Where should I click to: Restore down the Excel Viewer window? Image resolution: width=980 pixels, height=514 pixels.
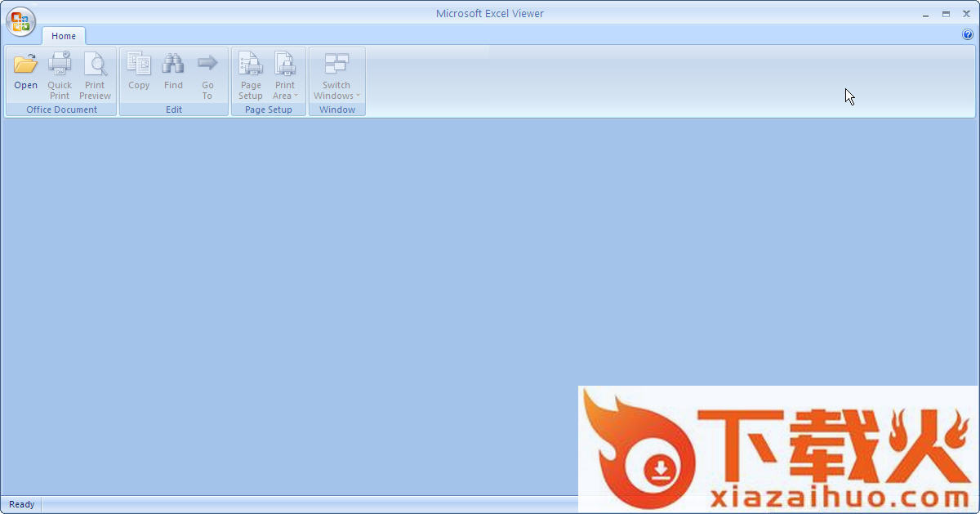pyautogui.click(x=946, y=14)
